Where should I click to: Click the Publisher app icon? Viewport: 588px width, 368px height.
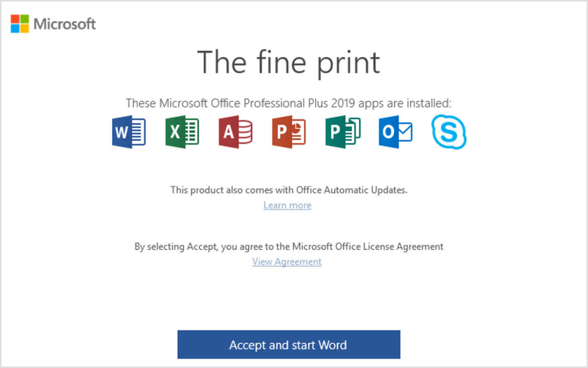(x=343, y=132)
